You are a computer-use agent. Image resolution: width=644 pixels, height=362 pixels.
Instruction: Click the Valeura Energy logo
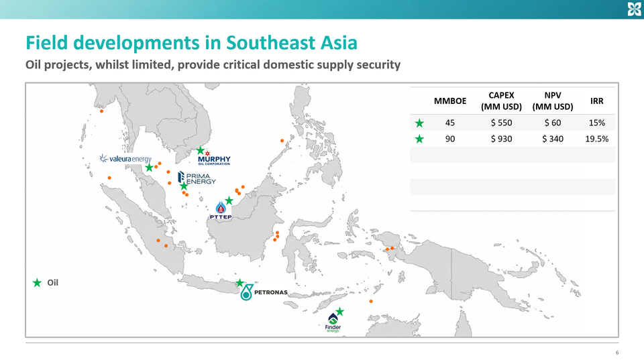(x=125, y=158)
